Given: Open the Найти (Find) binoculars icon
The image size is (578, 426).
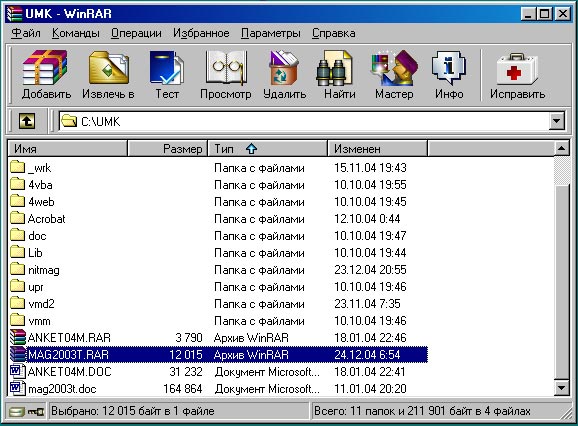Looking at the screenshot, I should tap(335, 68).
